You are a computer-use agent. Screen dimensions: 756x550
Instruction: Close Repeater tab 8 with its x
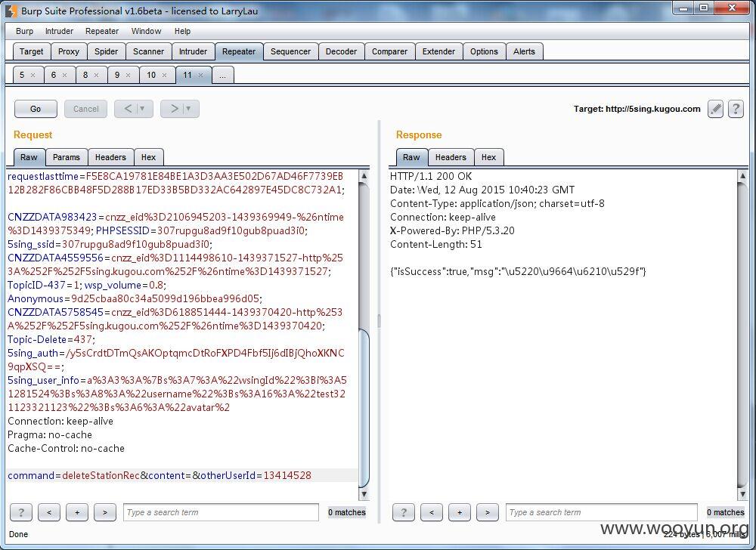tap(97, 75)
